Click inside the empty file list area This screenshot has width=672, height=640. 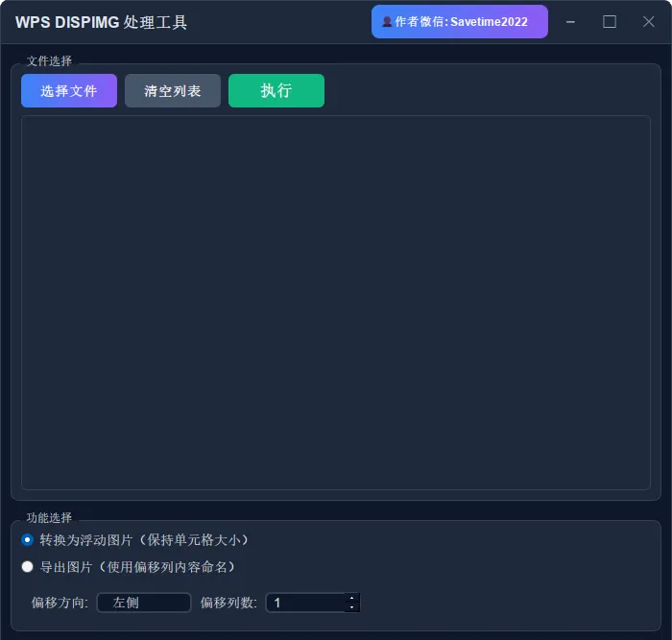click(x=336, y=302)
